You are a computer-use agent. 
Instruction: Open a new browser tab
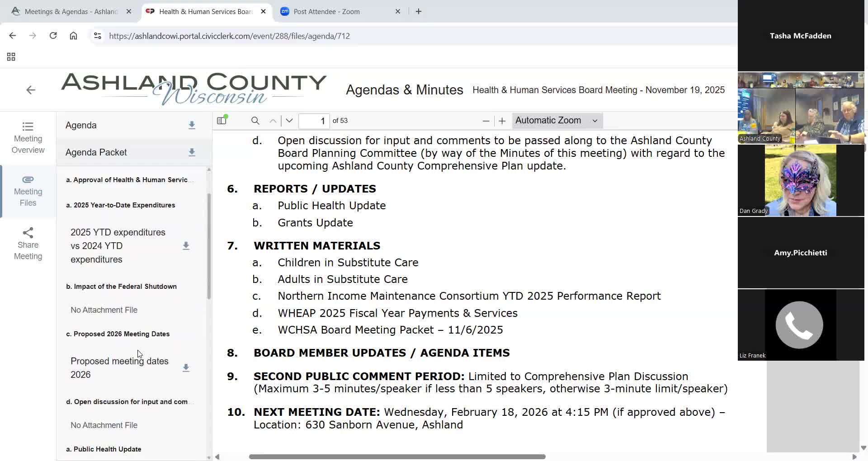pos(419,11)
